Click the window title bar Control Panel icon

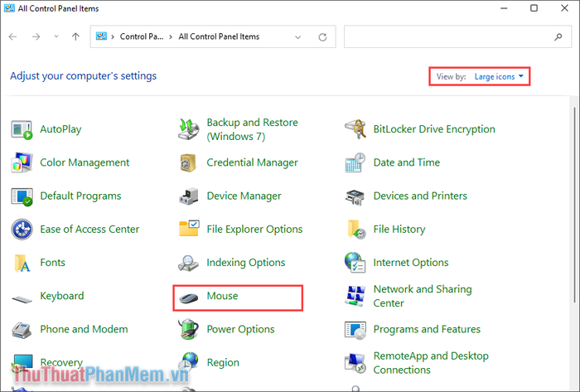9,8
